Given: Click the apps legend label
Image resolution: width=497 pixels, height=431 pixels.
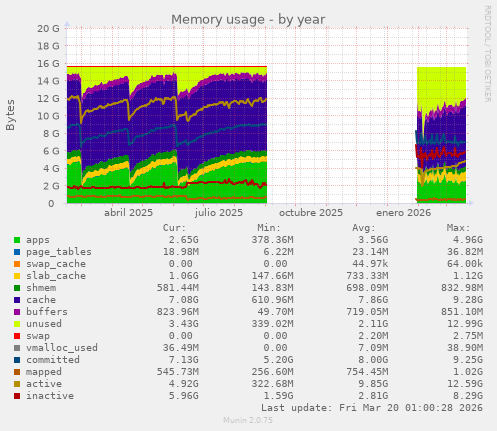Looking at the screenshot, I should [x=38, y=240].
